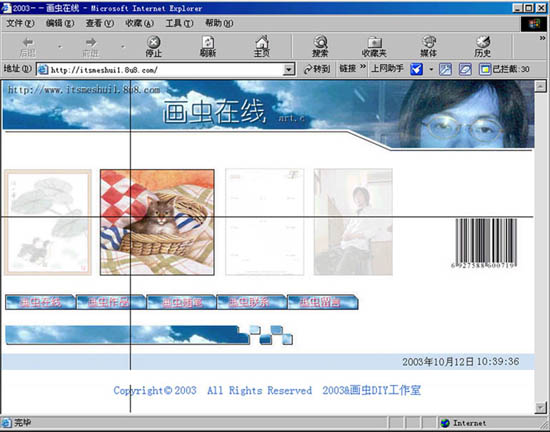Toggle the popup blocker 已拦截 button
This screenshot has height=432, width=550.
[504, 69]
